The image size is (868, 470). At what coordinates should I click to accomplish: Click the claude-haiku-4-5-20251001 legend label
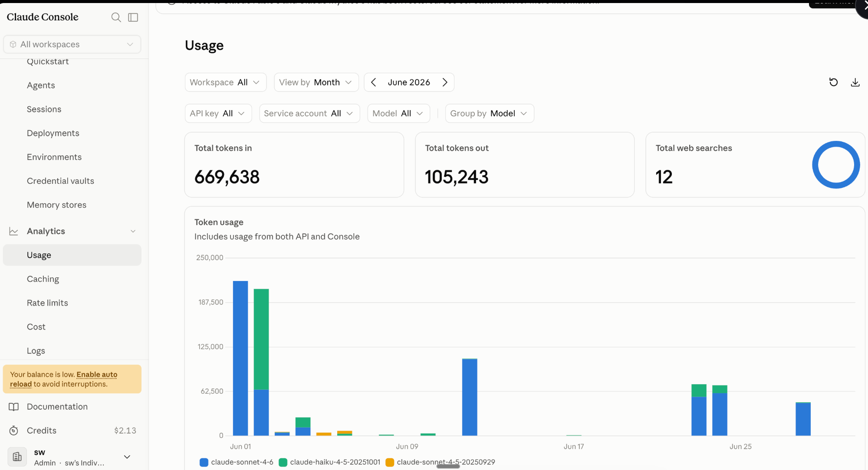pos(335,462)
